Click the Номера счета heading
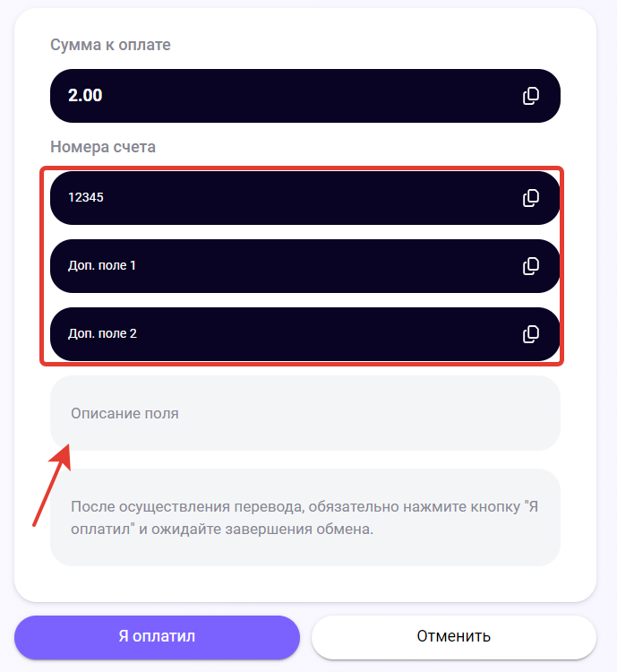The height and width of the screenshot is (672, 617). pyautogui.click(x=103, y=147)
